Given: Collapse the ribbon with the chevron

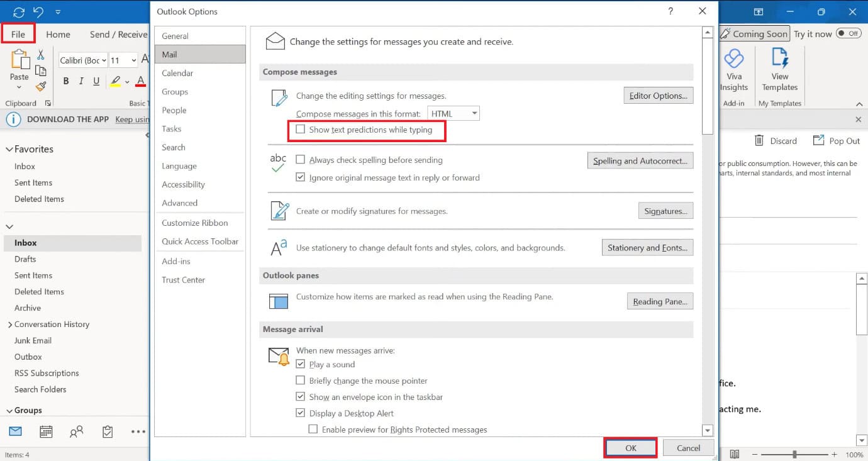Looking at the screenshot, I should coord(859,104).
